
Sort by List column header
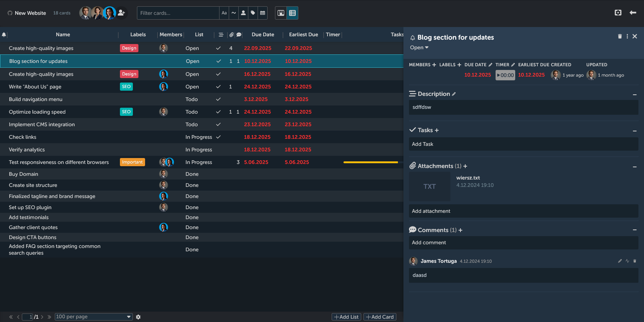[199, 34]
